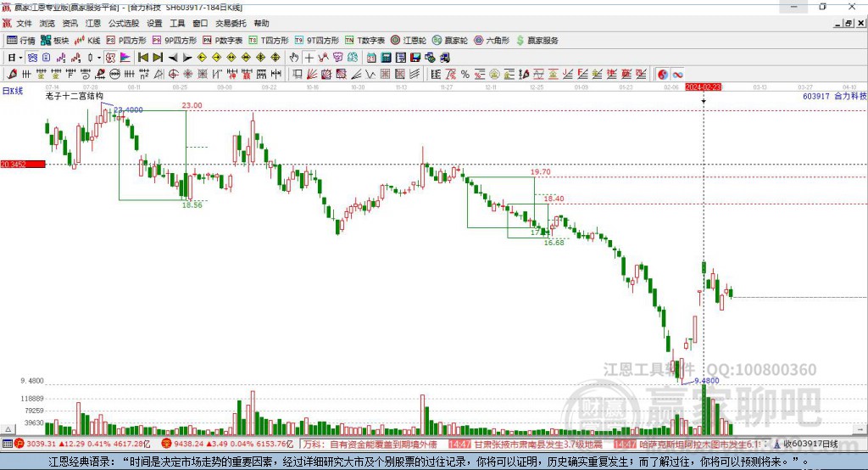Step chart left with black arrow

click(x=173, y=58)
